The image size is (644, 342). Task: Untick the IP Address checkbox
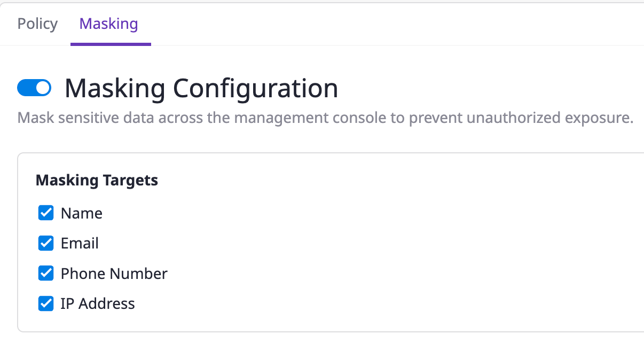coord(46,304)
